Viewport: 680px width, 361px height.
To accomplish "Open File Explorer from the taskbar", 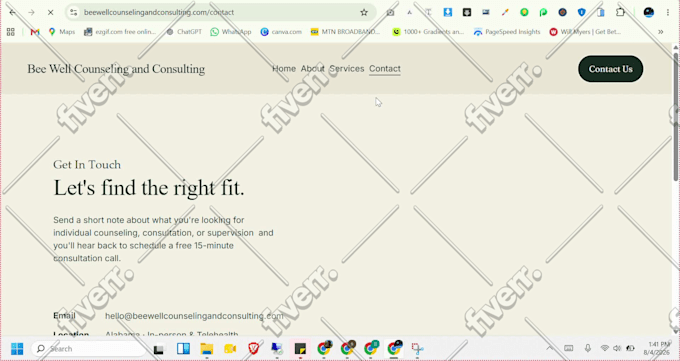I will pyautogui.click(x=206, y=349).
